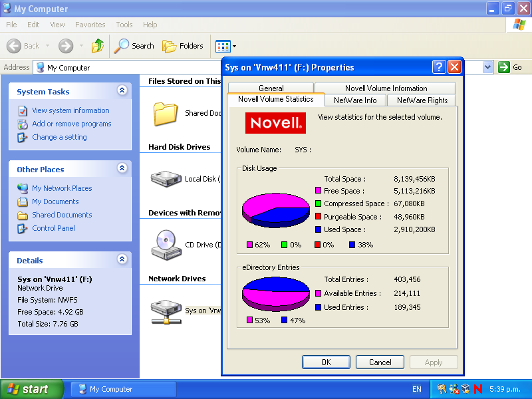Image resolution: width=532 pixels, height=399 pixels.
Task: Open the Help menu
Action: (x=150, y=25)
